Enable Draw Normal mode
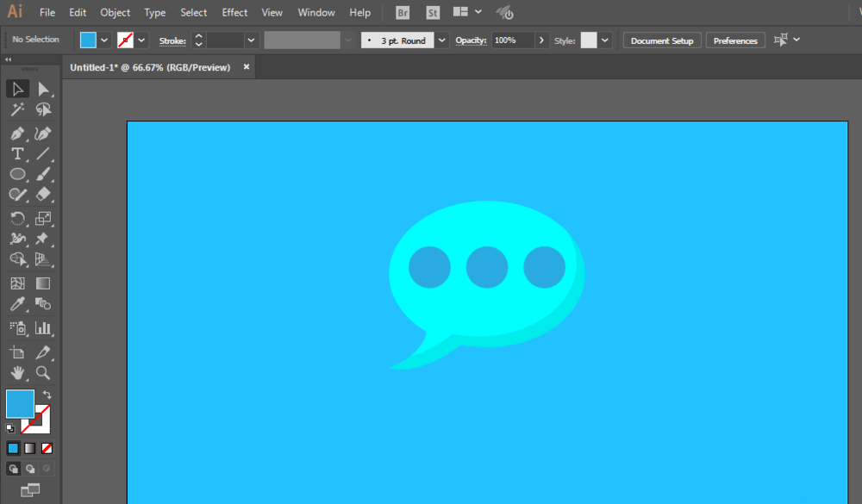 tap(13, 469)
